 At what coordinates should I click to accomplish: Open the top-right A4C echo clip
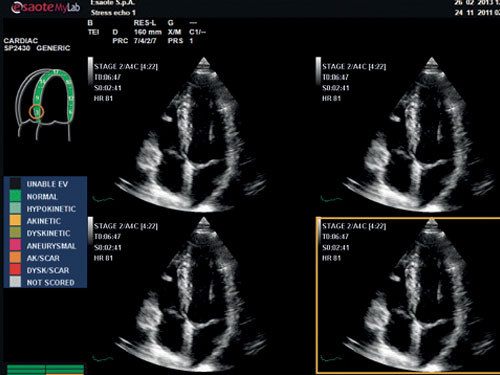point(407,133)
